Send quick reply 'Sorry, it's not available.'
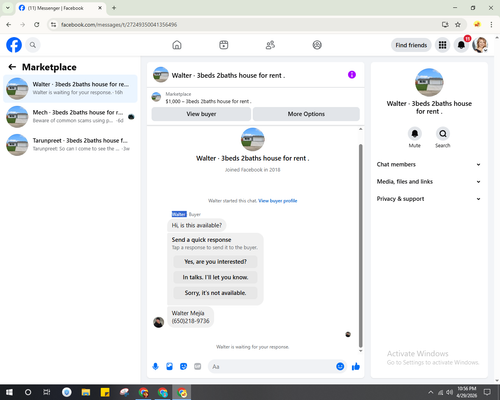500x400 pixels. (x=215, y=293)
